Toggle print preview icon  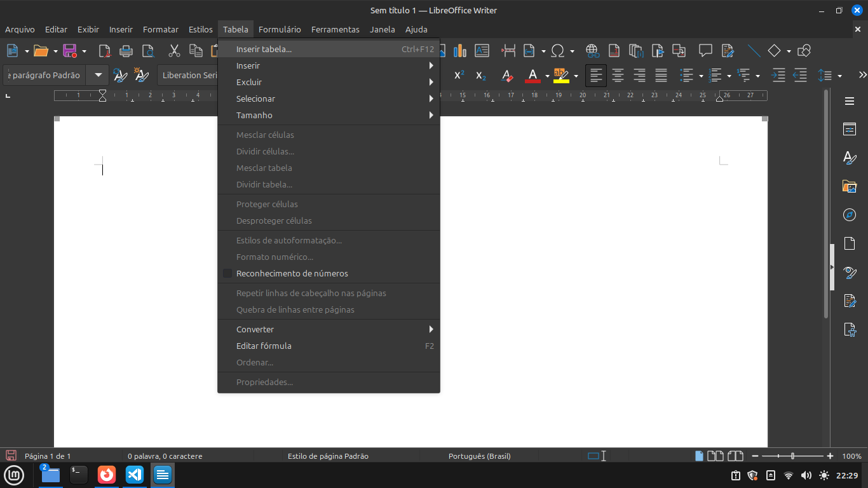[148, 51]
